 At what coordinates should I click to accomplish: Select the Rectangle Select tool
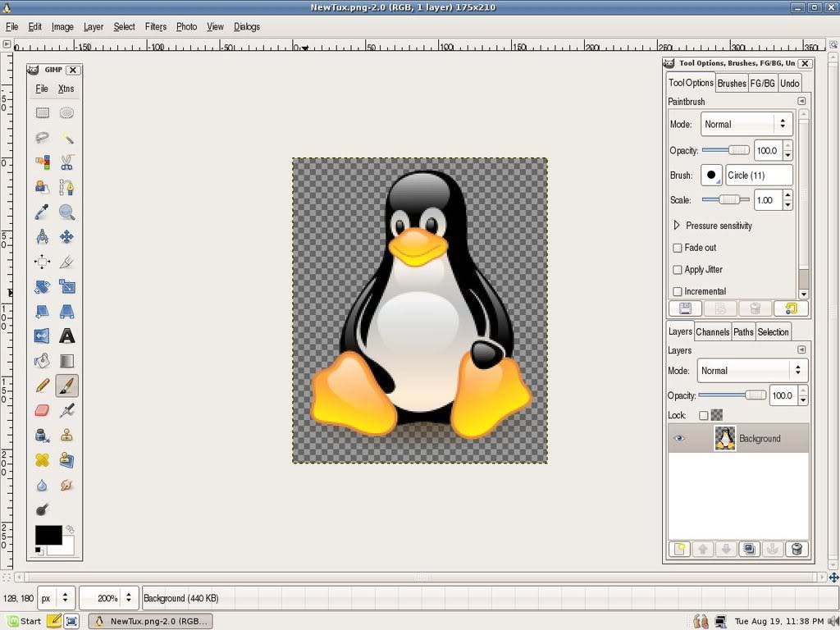(43, 112)
